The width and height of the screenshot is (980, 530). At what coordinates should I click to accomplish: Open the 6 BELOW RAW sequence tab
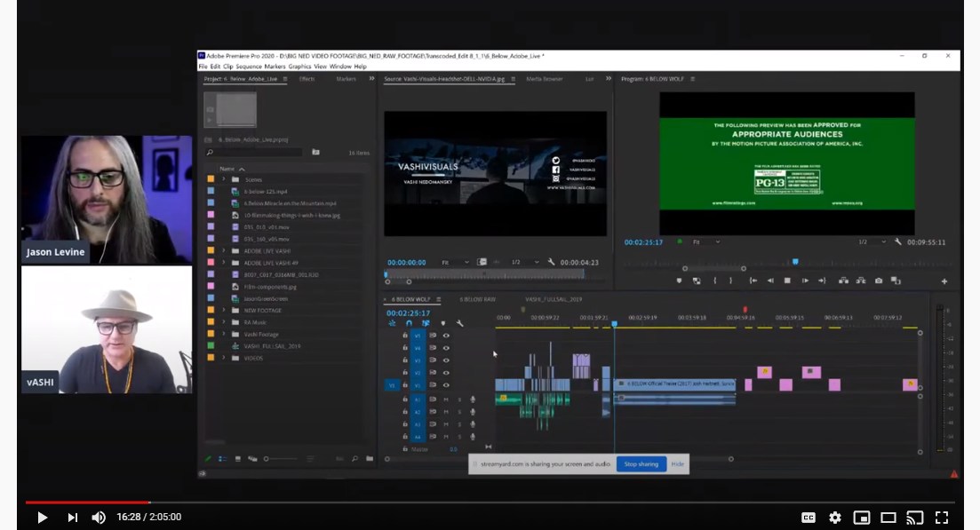pyautogui.click(x=477, y=300)
